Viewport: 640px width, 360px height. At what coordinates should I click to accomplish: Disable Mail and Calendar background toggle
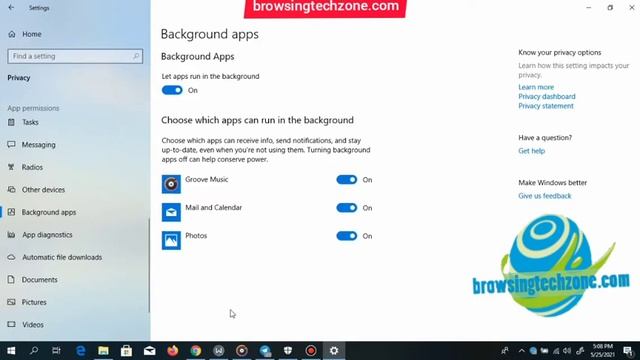347,208
